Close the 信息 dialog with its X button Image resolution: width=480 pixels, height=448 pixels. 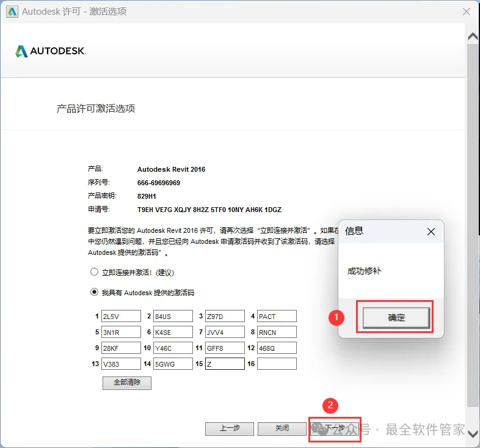pyautogui.click(x=431, y=232)
